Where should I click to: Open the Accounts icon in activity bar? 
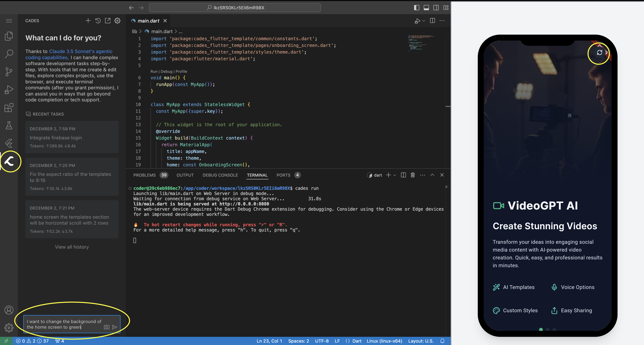(9, 310)
